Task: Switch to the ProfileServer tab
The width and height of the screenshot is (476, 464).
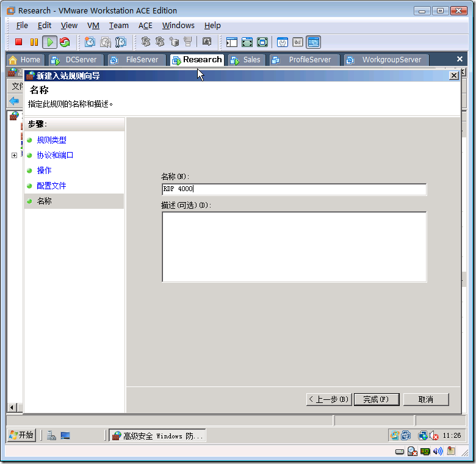Action: [x=305, y=60]
